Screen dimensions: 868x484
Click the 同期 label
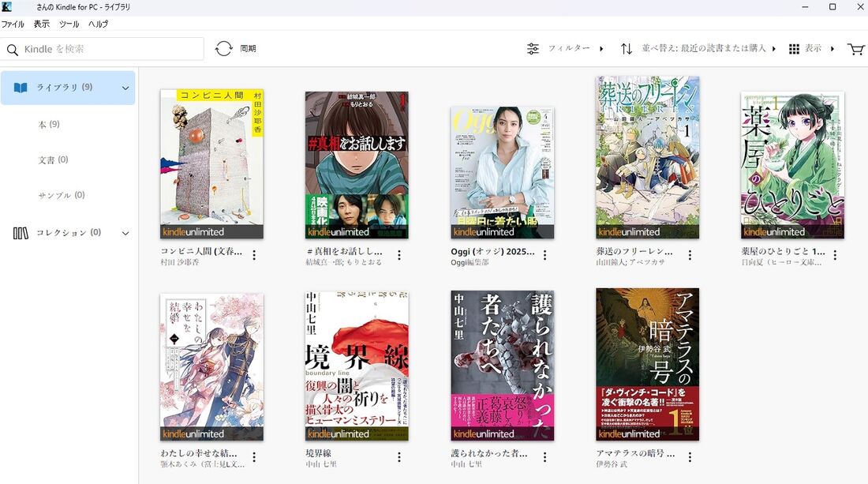(x=248, y=49)
